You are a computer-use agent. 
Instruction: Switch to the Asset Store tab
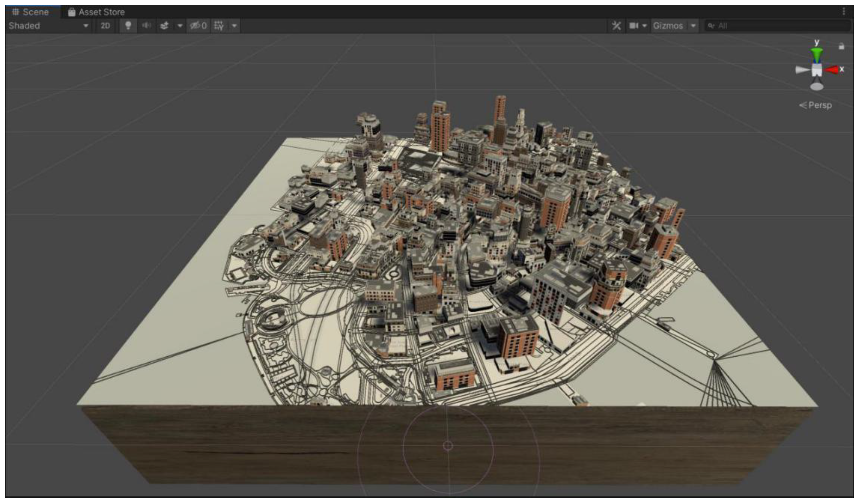click(96, 12)
